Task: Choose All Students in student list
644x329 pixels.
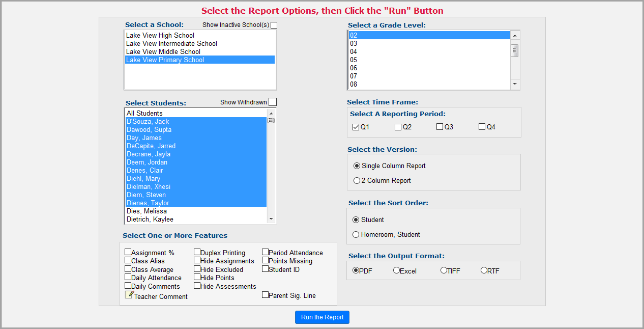Action: [x=196, y=113]
